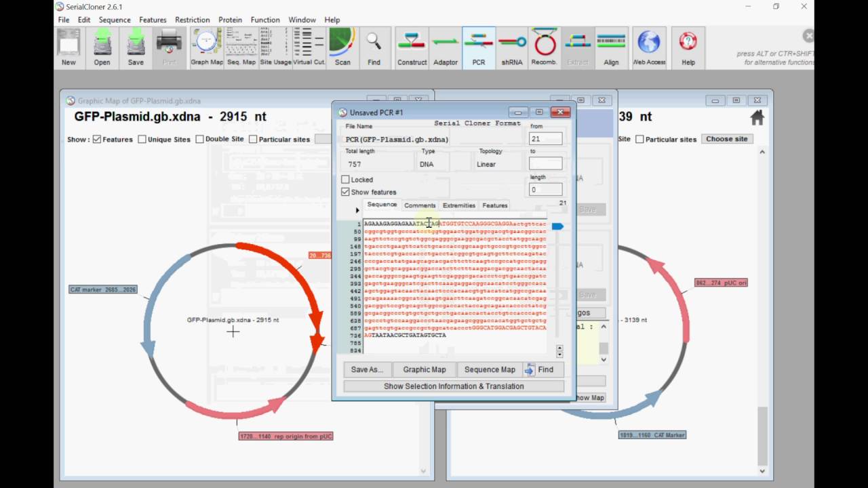Click the Find magnifier toolbar icon
Viewport: 868px width, 488px height.
click(x=374, y=47)
